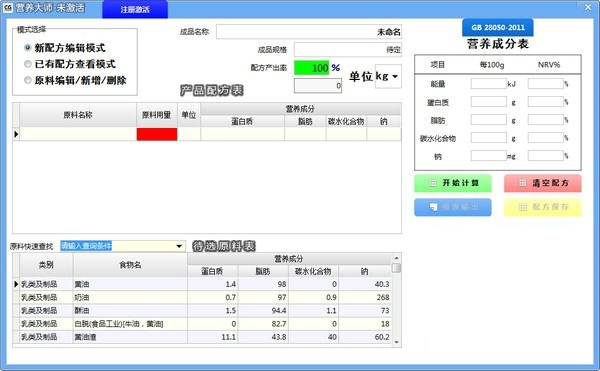Click the 成品名称 input field
This screenshot has height=371, width=600.
309,32
